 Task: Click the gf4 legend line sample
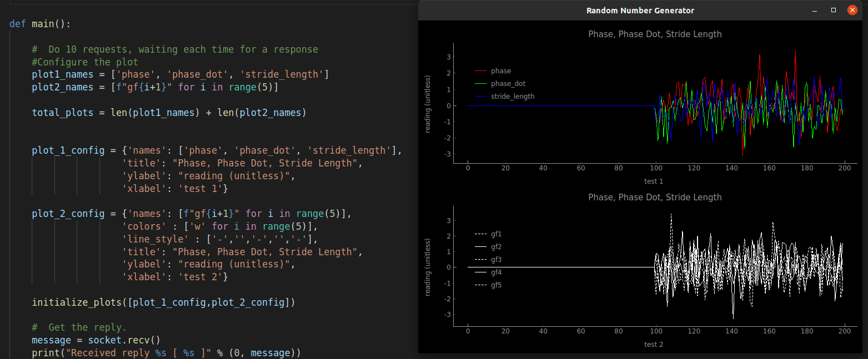480,272
